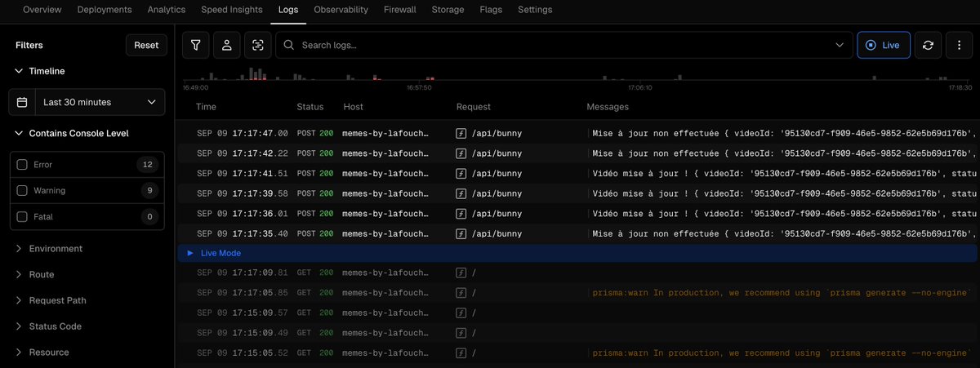The width and height of the screenshot is (980, 368).
Task: Open the three-dot more options menu
Action: coord(959,45)
